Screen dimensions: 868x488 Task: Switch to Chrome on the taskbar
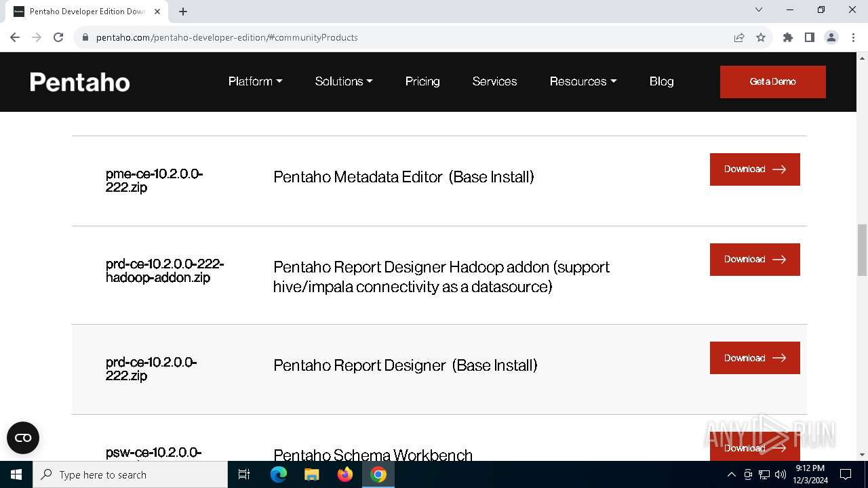(378, 474)
